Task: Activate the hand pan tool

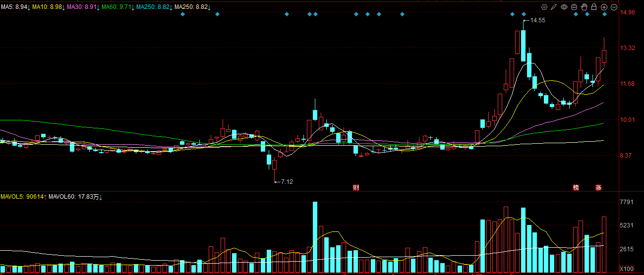Action: 584,7
